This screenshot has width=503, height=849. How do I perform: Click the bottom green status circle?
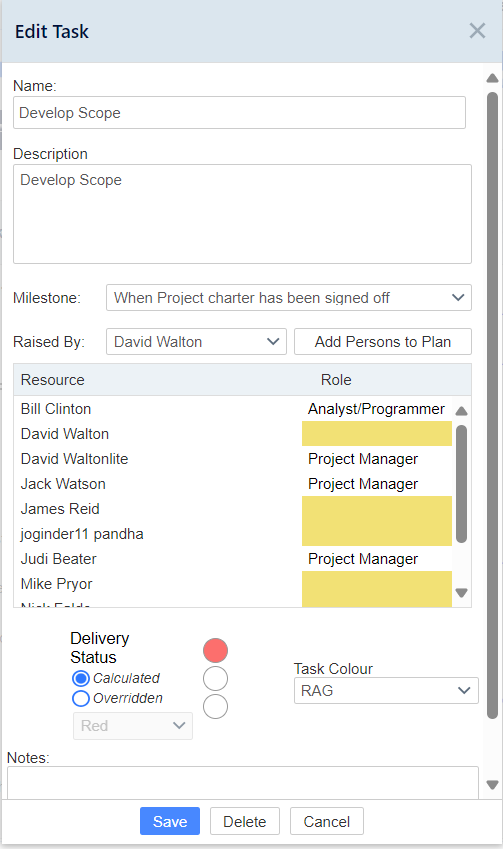point(215,707)
